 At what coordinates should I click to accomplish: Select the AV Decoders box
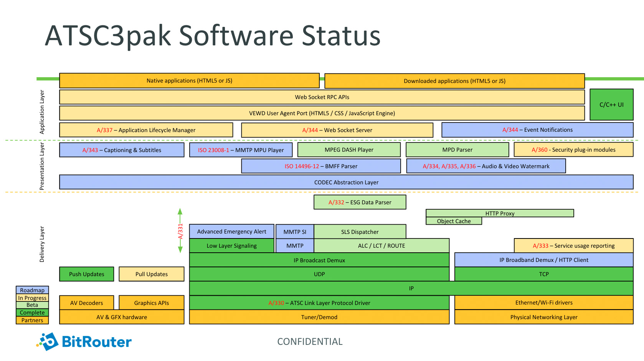pos(87,303)
